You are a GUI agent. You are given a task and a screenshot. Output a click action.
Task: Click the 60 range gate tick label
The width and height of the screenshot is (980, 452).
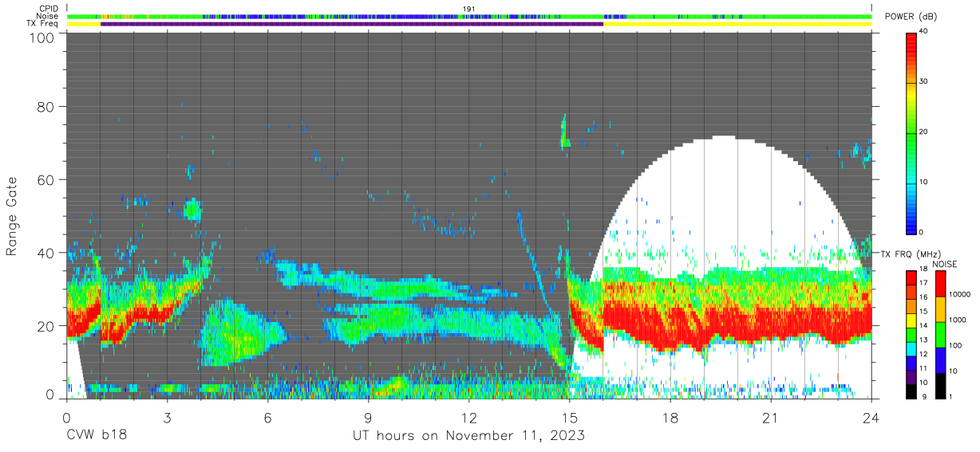tap(45, 179)
